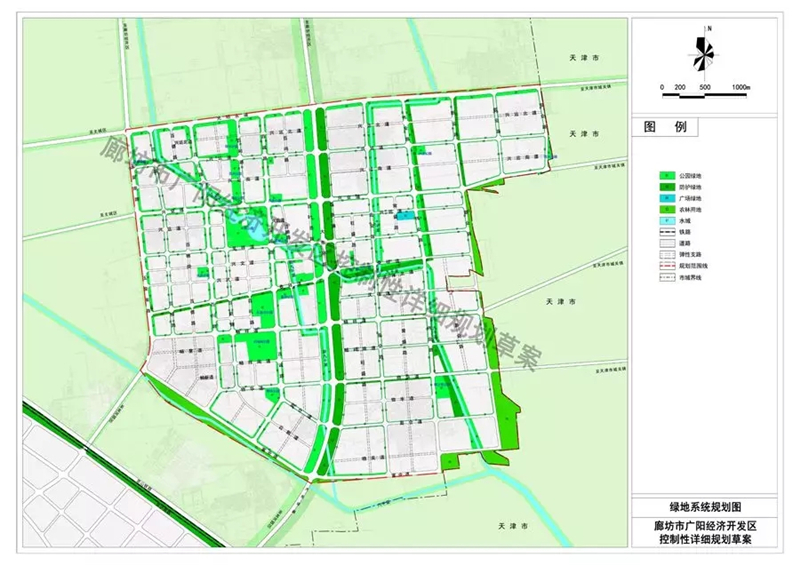Screen dimensions: 800x565
Task: Click the 公园绿地 legend text label
Action: [688, 174]
